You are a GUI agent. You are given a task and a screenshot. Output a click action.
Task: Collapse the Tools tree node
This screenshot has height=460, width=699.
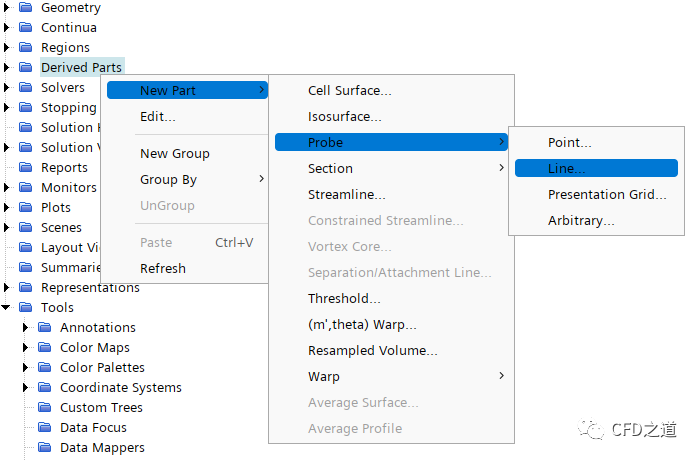[x=7, y=308]
